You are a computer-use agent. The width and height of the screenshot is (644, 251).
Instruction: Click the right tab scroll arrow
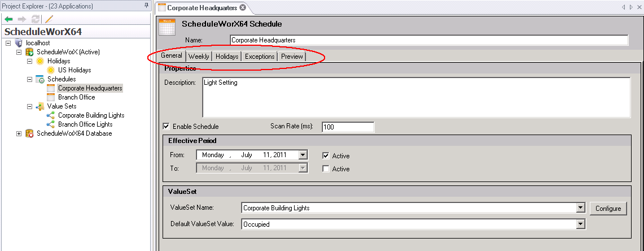click(631, 7)
